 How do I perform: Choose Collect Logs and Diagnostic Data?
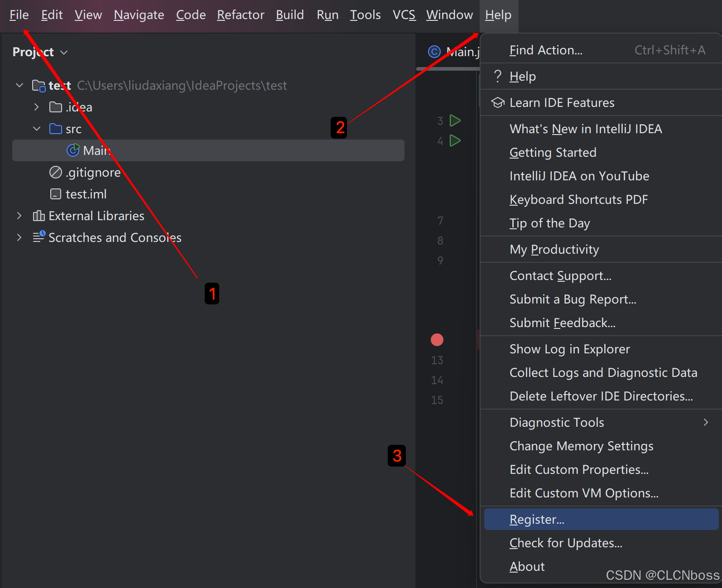(601, 372)
